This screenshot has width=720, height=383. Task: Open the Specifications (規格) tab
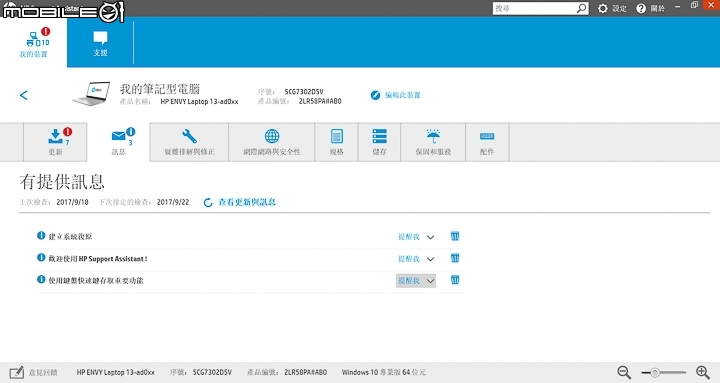[x=337, y=142]
